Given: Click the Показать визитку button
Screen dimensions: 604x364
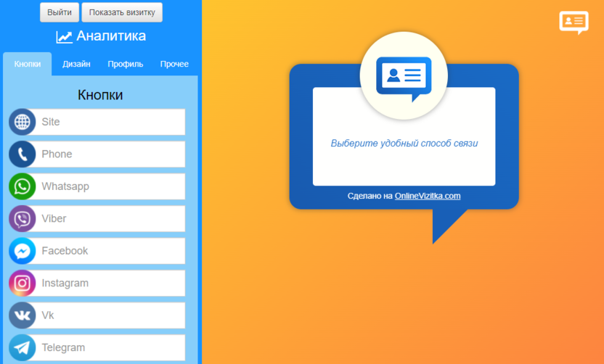Looking at the screenshot, I should click(x=122, y=12).
